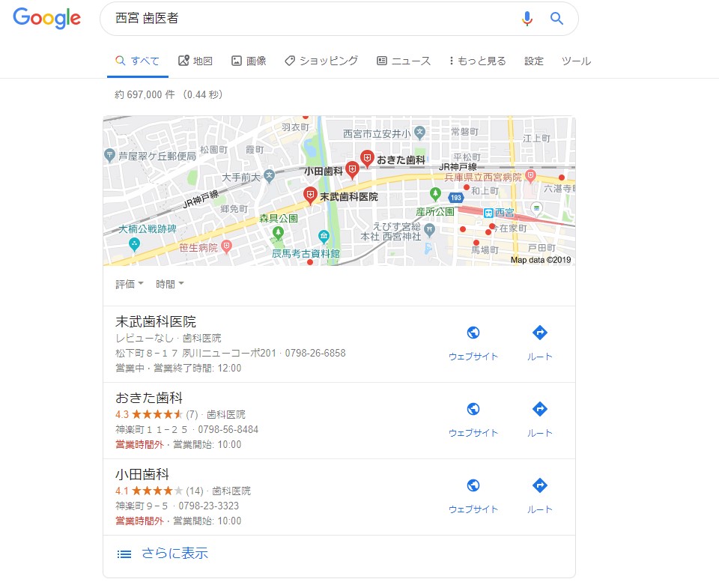Switch to ショッピング shopping tab
This screenshot has width=719, height=588.
point(321,61)
